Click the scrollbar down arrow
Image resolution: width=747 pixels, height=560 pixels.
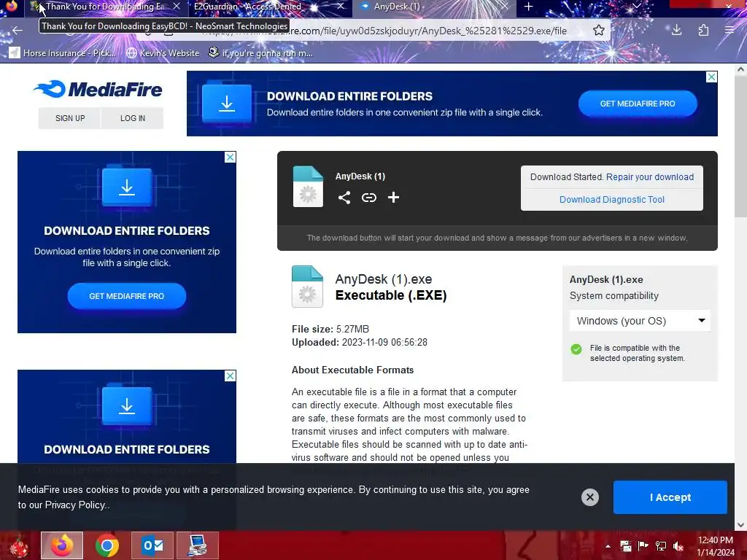[740, 525]
